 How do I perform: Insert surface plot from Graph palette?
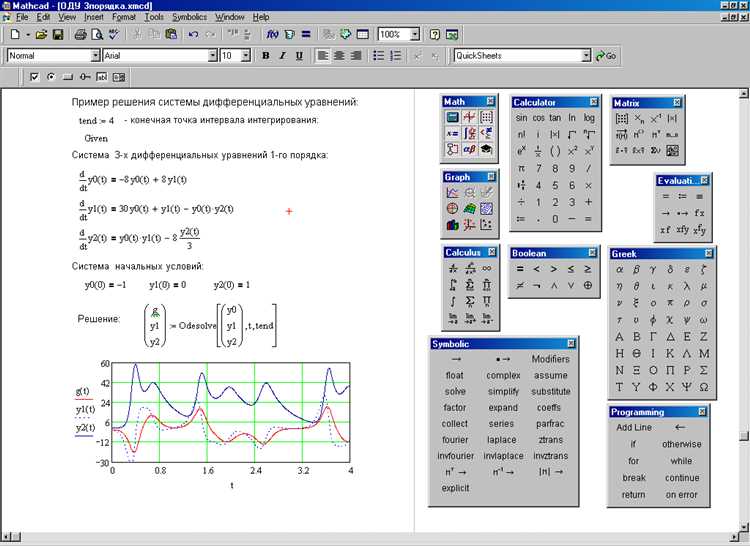pyautogui.click(x=469, y=208)
